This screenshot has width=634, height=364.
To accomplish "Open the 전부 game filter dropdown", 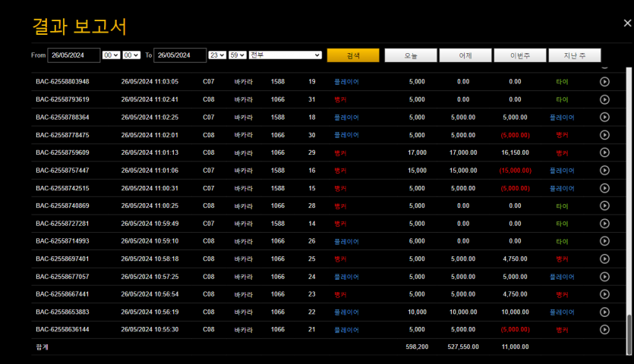I will [x=285, y=55].
